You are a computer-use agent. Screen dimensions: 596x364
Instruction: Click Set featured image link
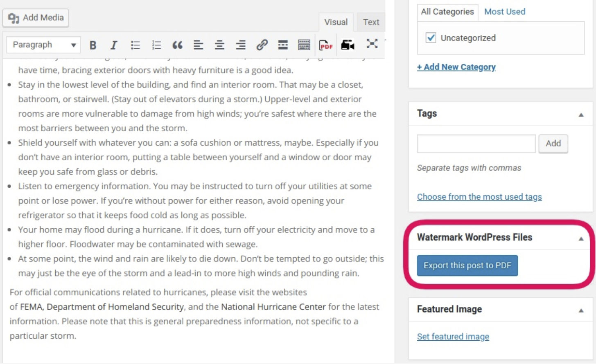coord(453,337)
